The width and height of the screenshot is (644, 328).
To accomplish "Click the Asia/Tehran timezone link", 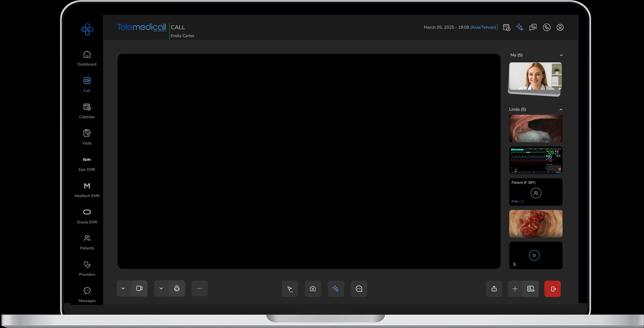I will coord(483,27).
